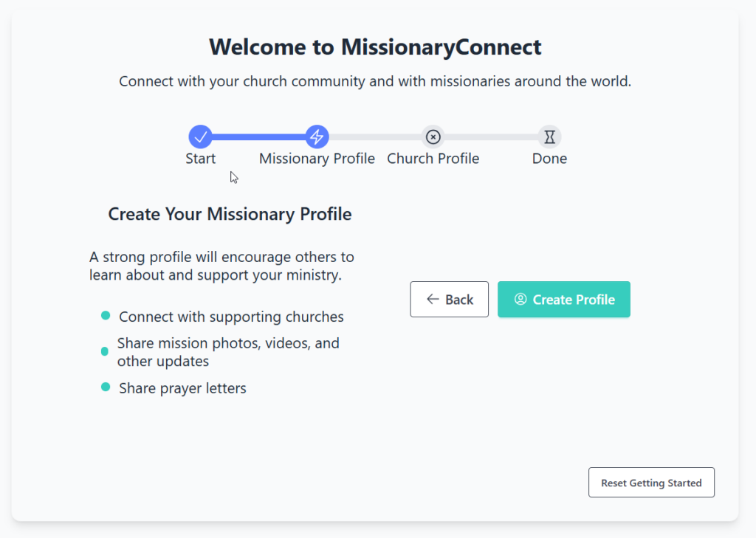Select the Start step label
Viewport: 756px width, 538px height.
200,159
